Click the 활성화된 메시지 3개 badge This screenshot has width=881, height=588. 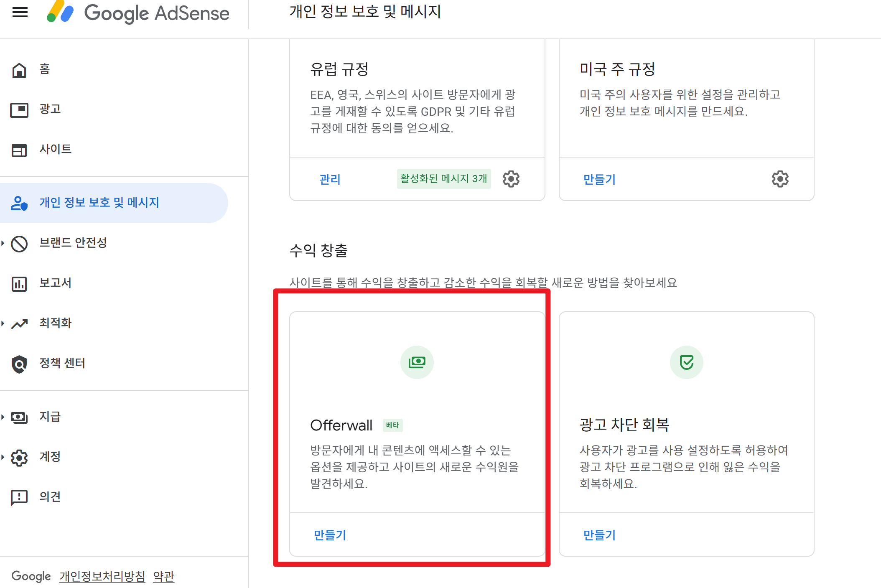point(443,179)
